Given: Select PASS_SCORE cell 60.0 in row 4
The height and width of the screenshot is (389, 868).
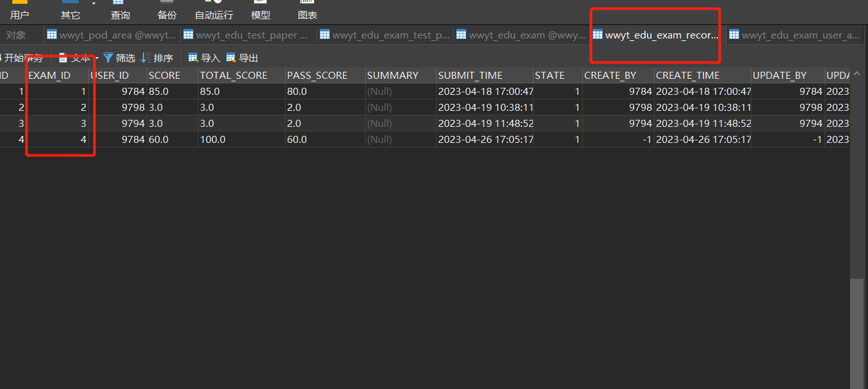Looking at the screenshot, I should coord(325,139).
